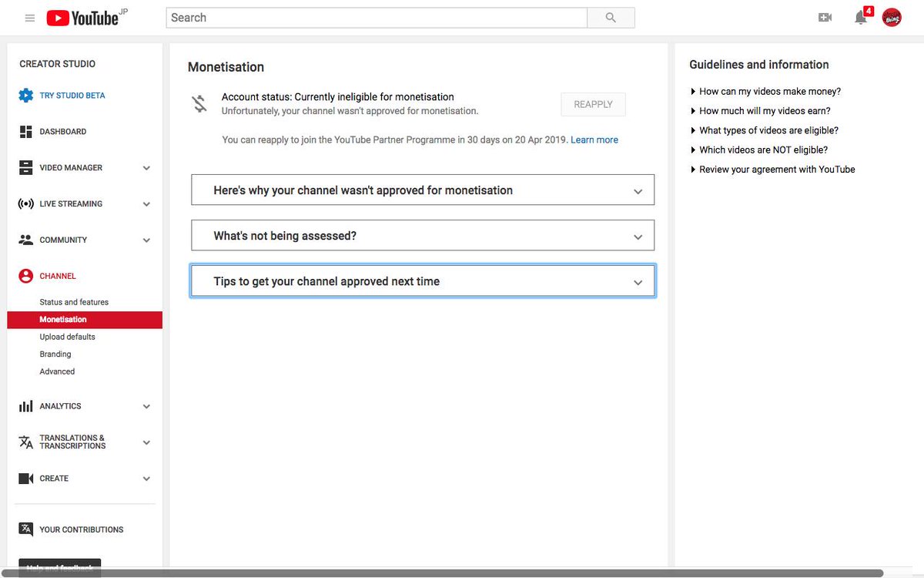This screenshot has width=924, height=578.
Task: Follow the Learn more link
Action: coord(594,140)
